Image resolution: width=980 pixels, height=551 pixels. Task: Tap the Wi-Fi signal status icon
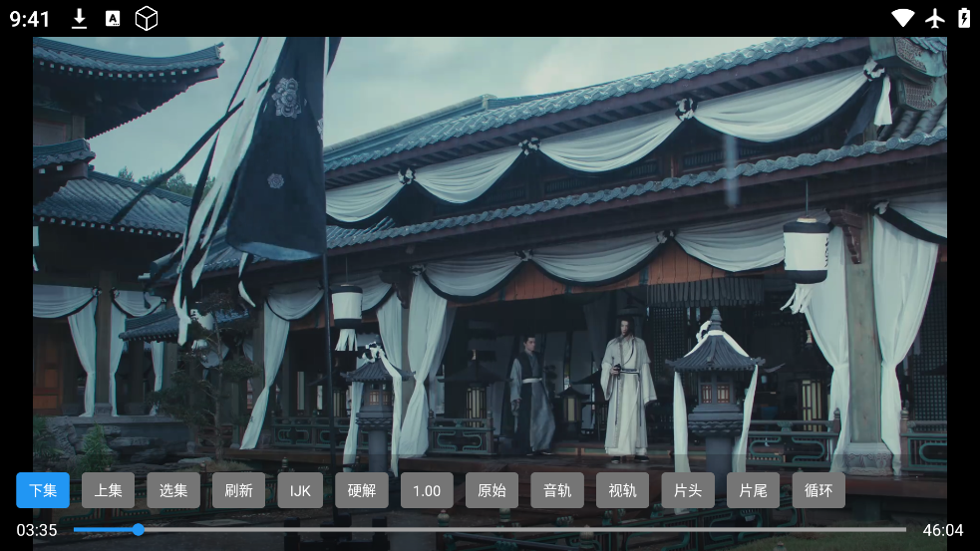[902, 18]
